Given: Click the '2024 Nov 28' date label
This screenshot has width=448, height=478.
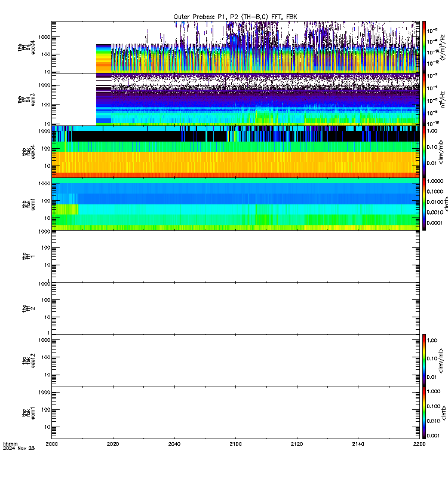Looking at the screenshot, I should point(19,448).
